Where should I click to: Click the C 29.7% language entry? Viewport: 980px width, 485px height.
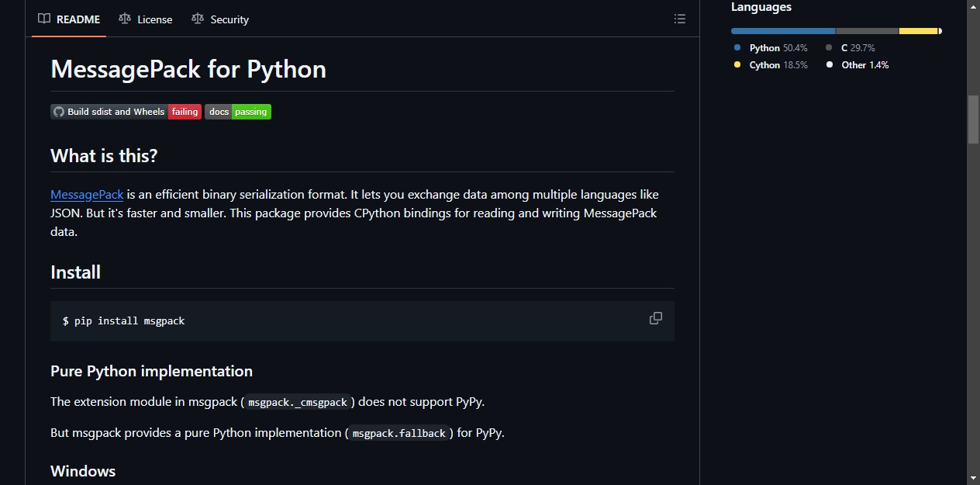[851, 48]
